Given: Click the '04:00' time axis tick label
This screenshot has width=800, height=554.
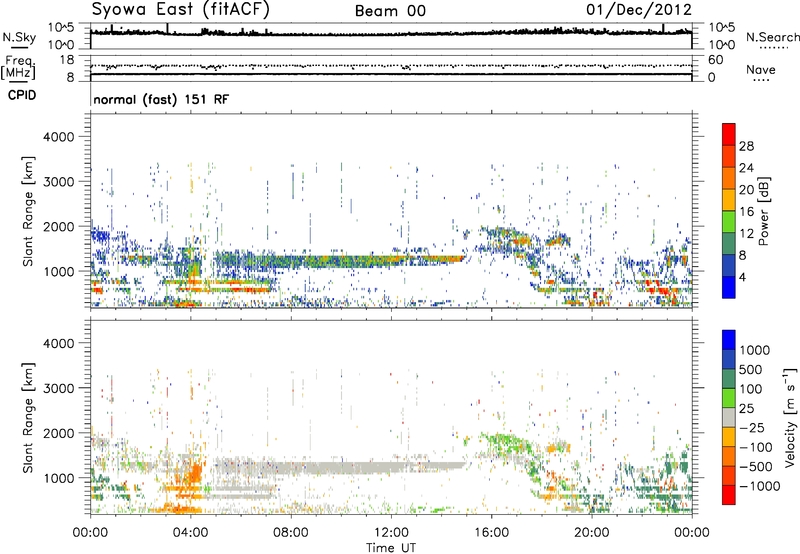Looking at the screenshot, I should point(190,533).
